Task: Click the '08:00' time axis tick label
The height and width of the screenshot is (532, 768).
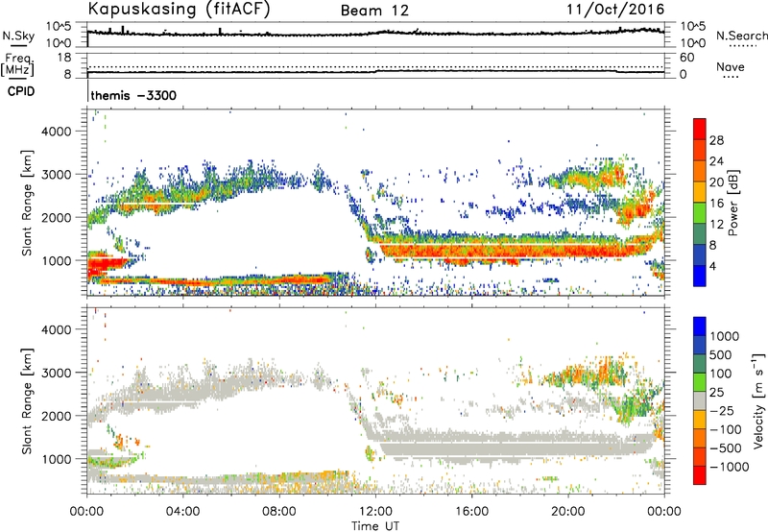Action: click(279, 512)
